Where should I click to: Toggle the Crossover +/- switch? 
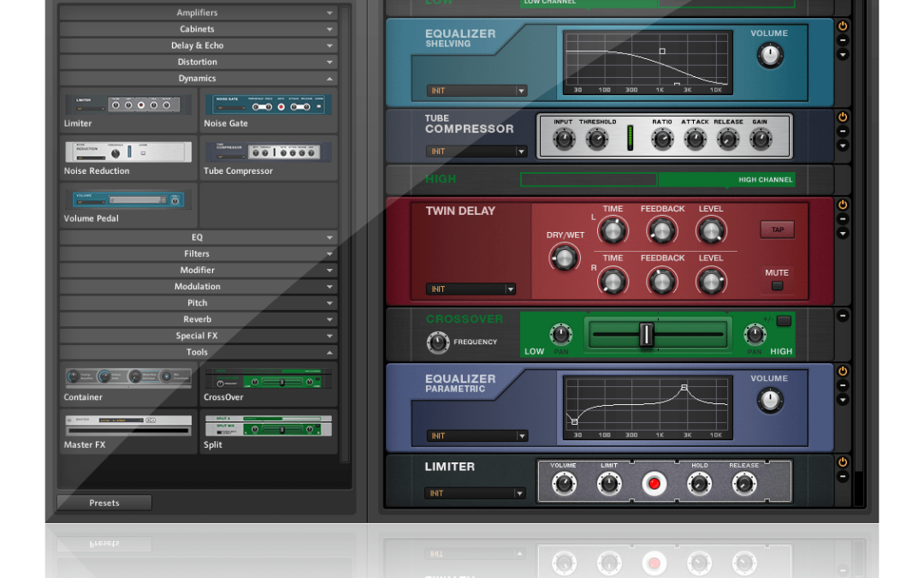click(784, 321)
